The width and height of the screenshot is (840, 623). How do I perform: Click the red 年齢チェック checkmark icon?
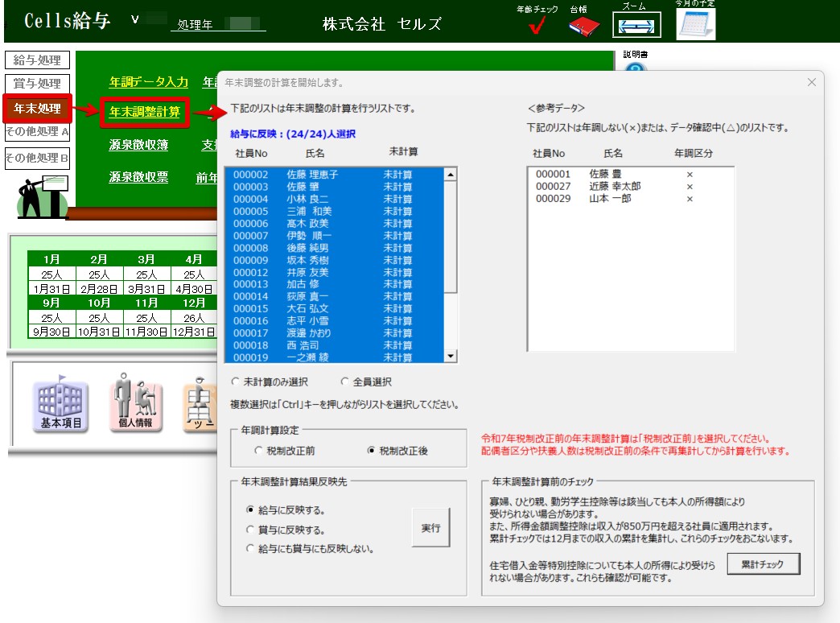(537, 28)
